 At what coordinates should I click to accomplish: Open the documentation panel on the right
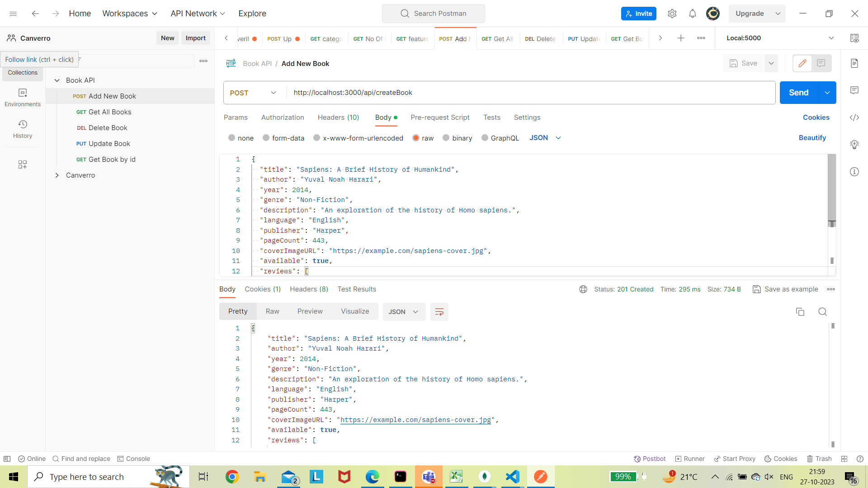tap(854, 63)
